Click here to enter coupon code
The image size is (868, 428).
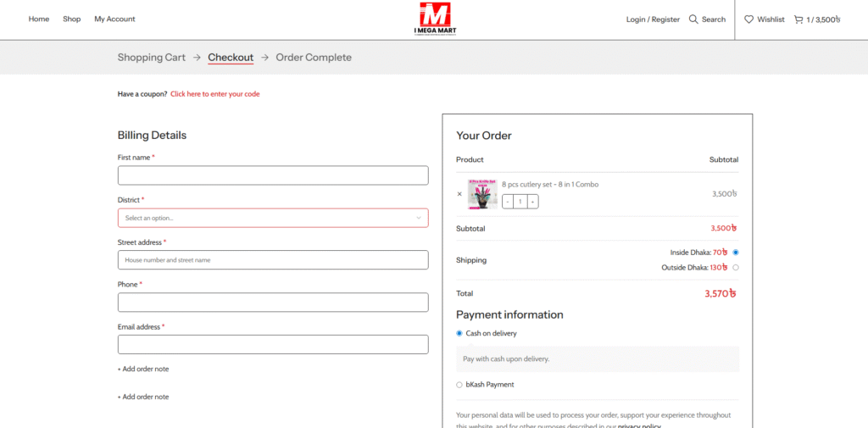pos(214,94)
